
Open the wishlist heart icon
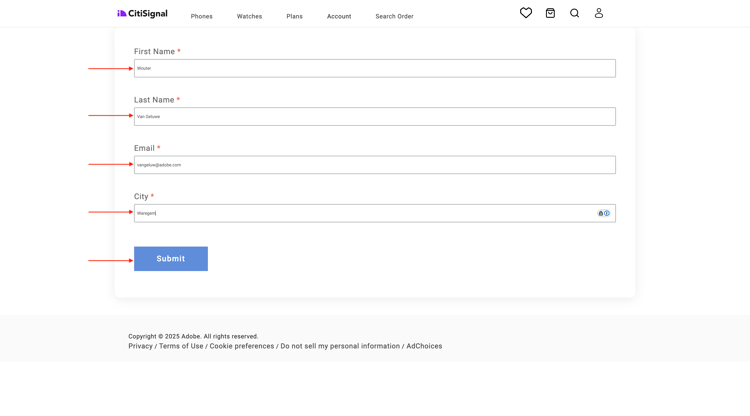[x=526, y=13]
